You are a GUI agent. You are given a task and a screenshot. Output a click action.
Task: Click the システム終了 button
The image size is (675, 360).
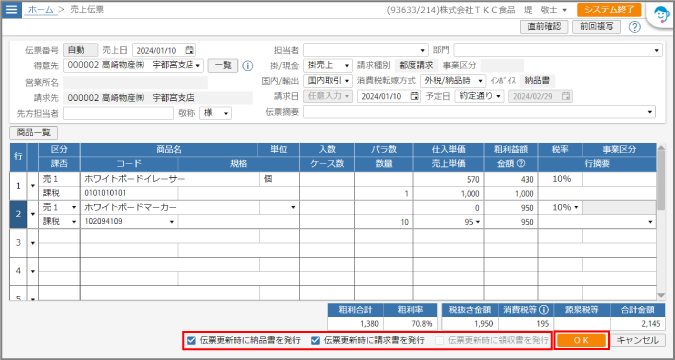click(609, 10)
